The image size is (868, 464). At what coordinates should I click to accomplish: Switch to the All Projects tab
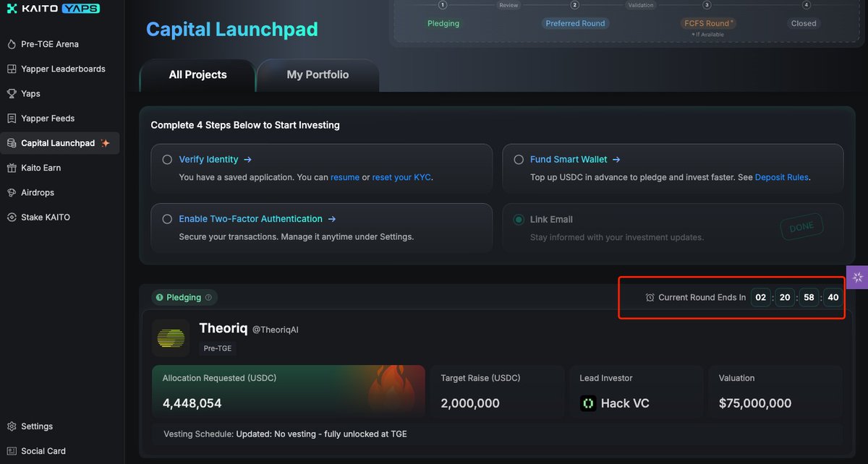coord(197,75)
